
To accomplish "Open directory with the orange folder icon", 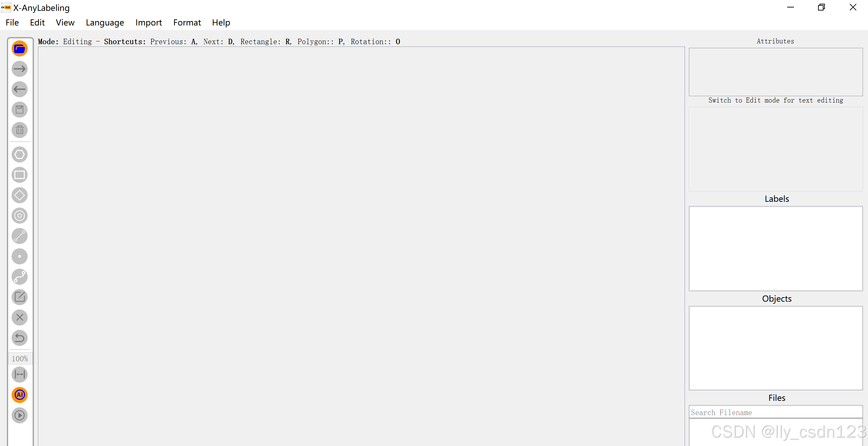I will pos(20,49).
